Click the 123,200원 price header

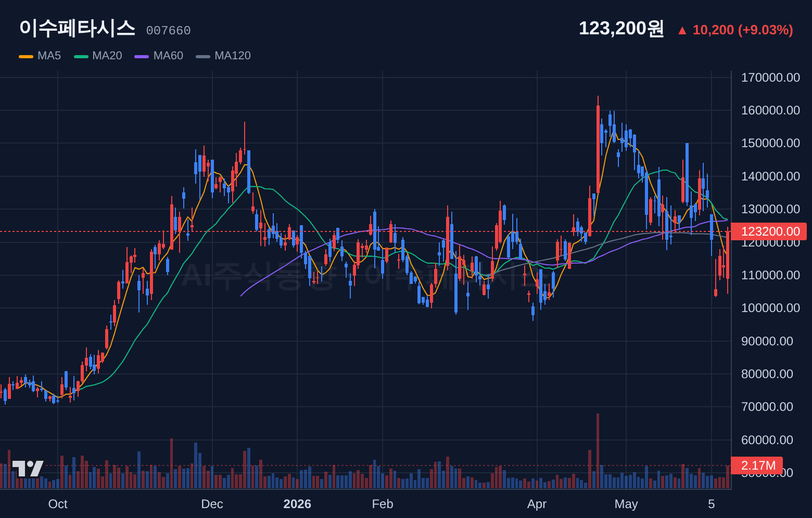[x=621, y=29]
